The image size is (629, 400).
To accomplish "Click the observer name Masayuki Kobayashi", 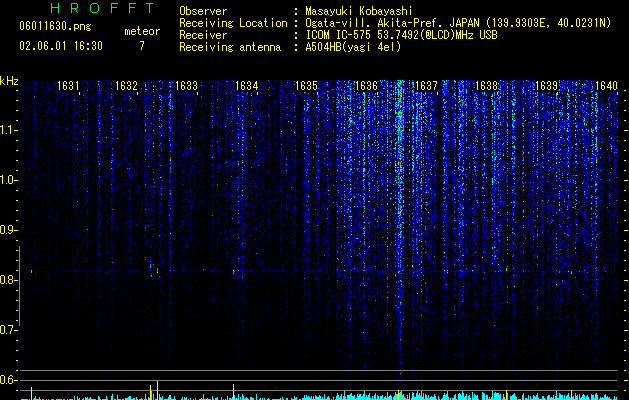I will (359, 11).
